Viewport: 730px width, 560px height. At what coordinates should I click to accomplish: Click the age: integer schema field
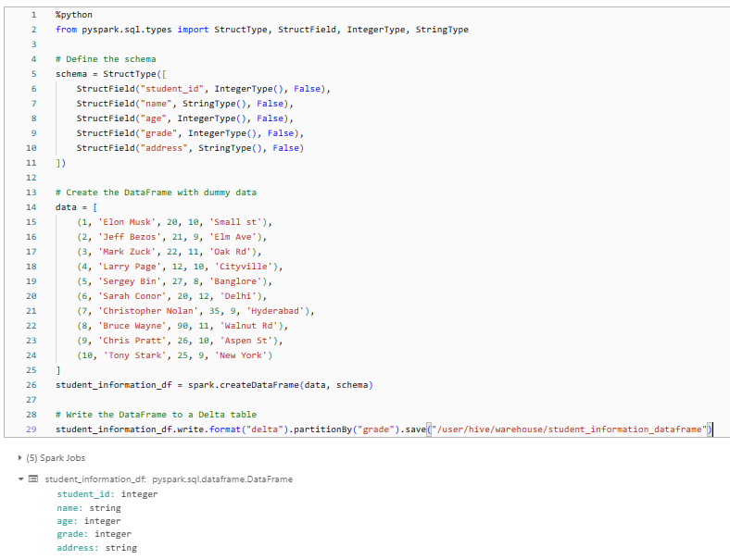point(89,521)
